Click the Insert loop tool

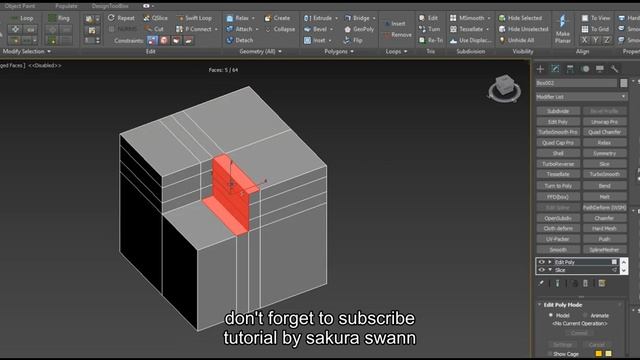tap(394, 24)
